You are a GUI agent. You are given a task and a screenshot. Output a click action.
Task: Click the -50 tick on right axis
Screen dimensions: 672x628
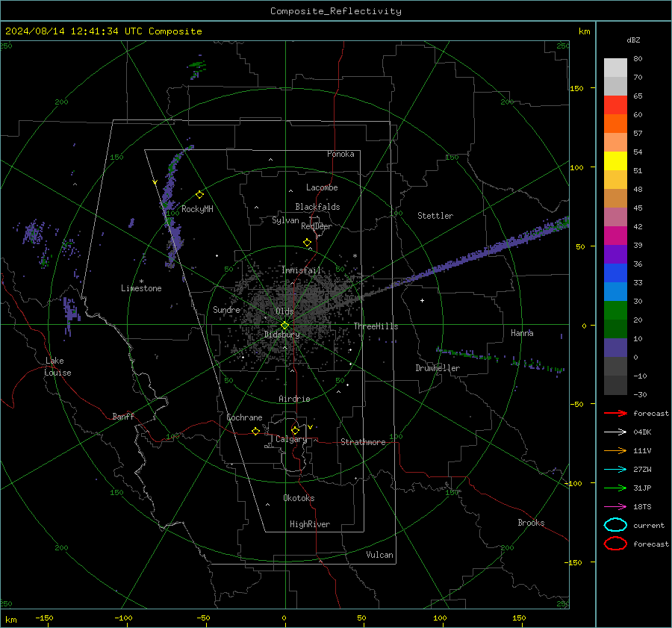coord(577,404)
